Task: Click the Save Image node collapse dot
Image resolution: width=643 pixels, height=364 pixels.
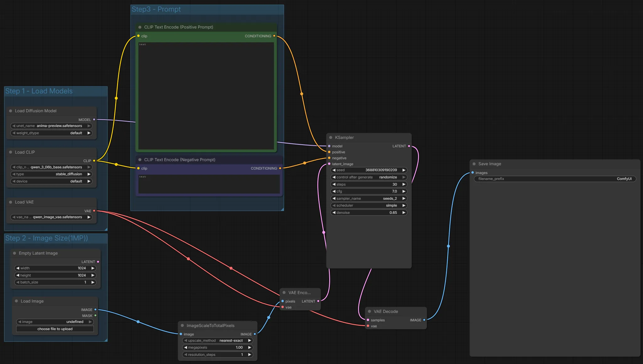Action: point(474,164)
